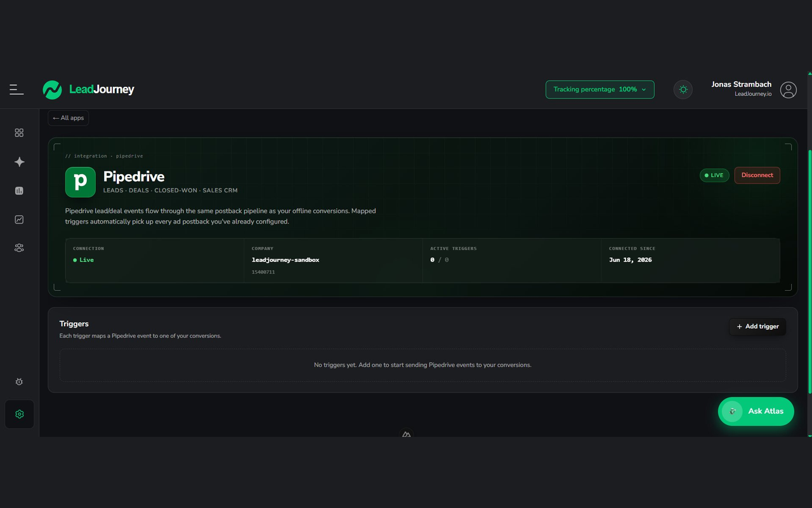Open the line chart analytics sidebar icon
812x508 pixels.
tap(19, 219)
